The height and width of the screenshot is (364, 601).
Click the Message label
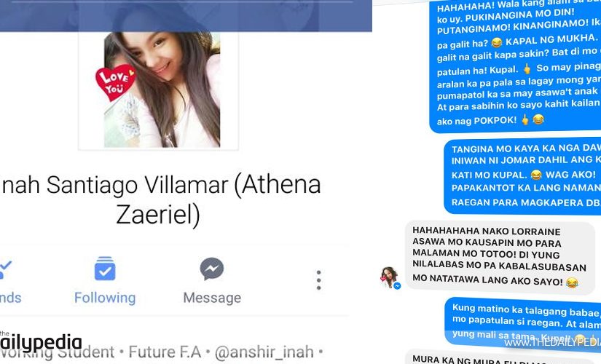pos(212,298)
